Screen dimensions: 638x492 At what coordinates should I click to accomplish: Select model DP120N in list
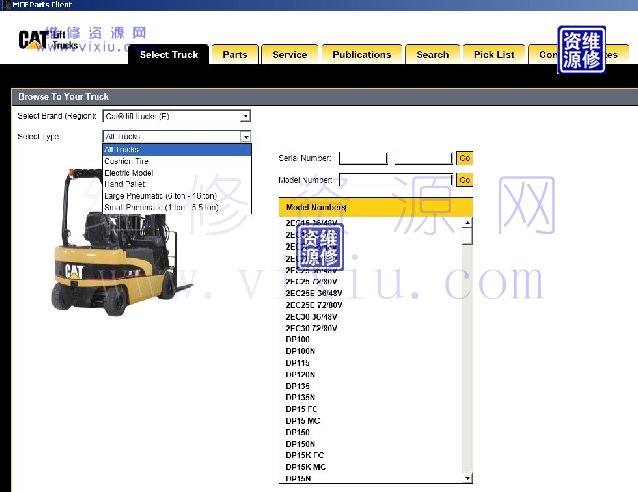pyautogui.click(x=300, y=374)
